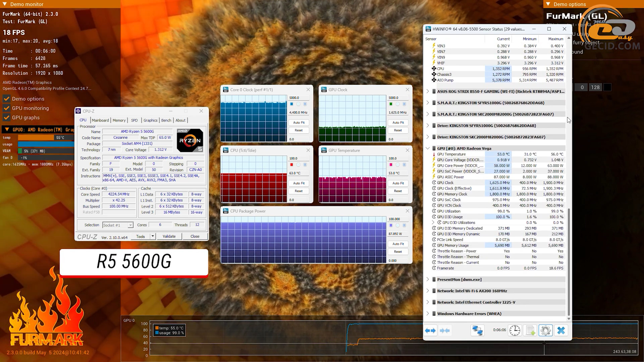Open the Graphics tab in CPU-Z
The height and width of the screenshot is (362, 644).
(150, 120)
